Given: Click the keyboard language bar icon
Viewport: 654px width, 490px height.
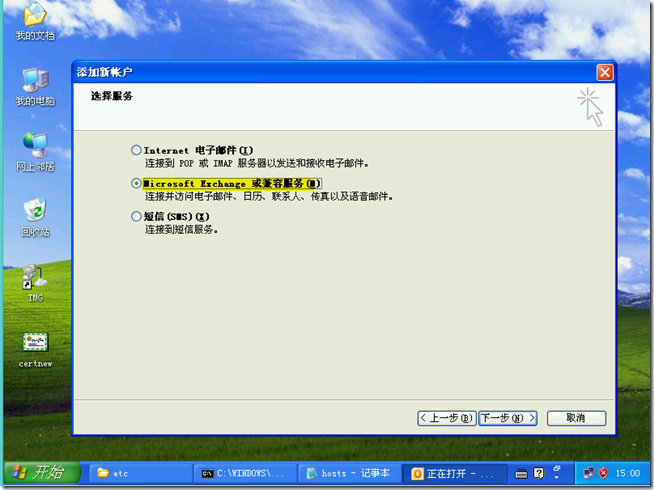Looking at the screenshot, I should pyautogui.click(x=521, y=473).
